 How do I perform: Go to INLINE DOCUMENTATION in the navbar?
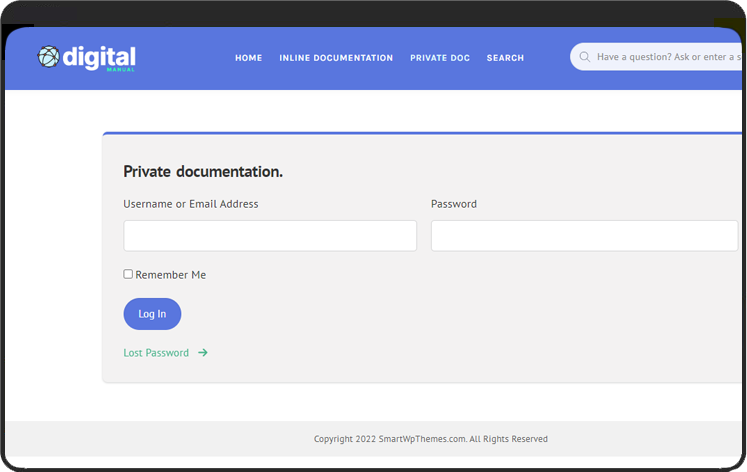[336, 58]
